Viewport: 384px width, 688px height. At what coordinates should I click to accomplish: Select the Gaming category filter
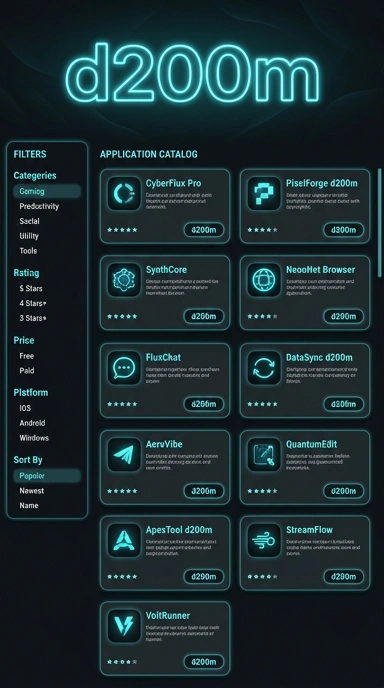click(47, 191)
